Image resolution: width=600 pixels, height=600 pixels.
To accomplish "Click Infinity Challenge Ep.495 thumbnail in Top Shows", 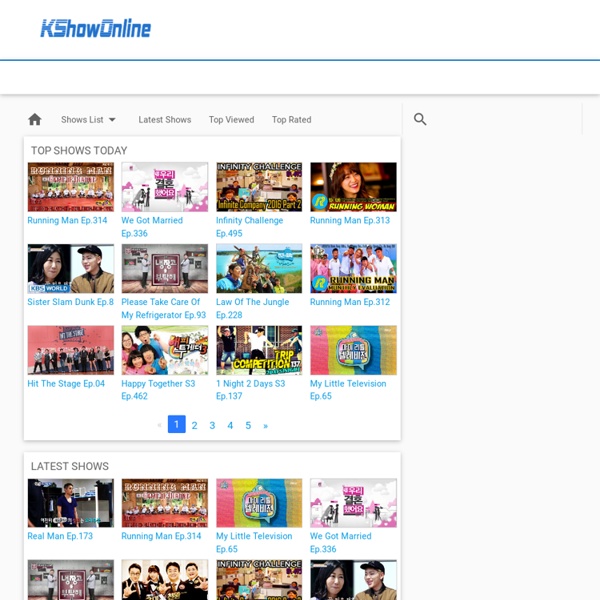I will 259,187.
